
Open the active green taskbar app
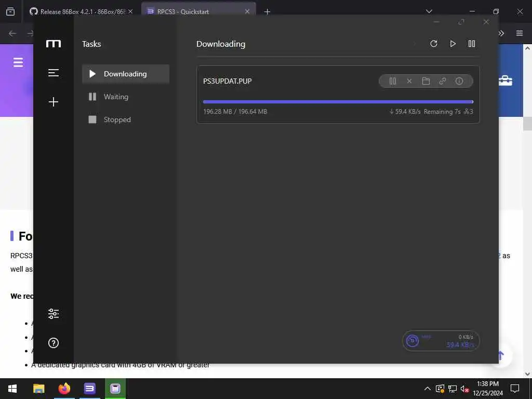[x=115, y=389]
